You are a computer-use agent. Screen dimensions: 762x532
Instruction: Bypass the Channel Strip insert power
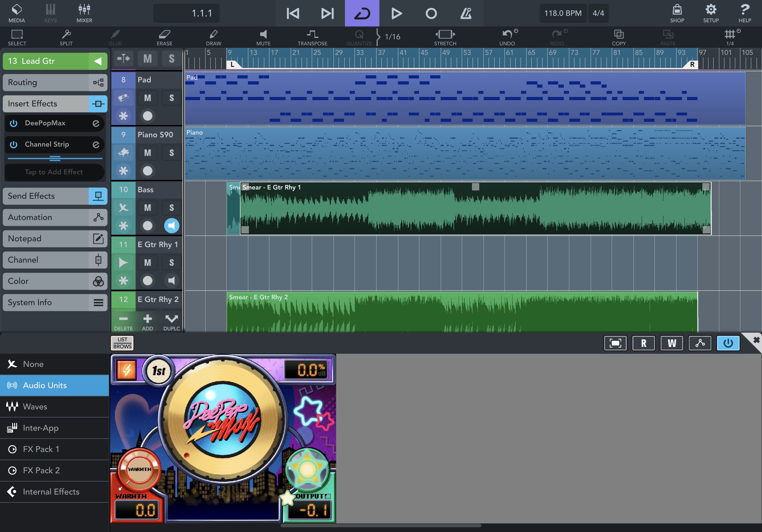point(14,144)
